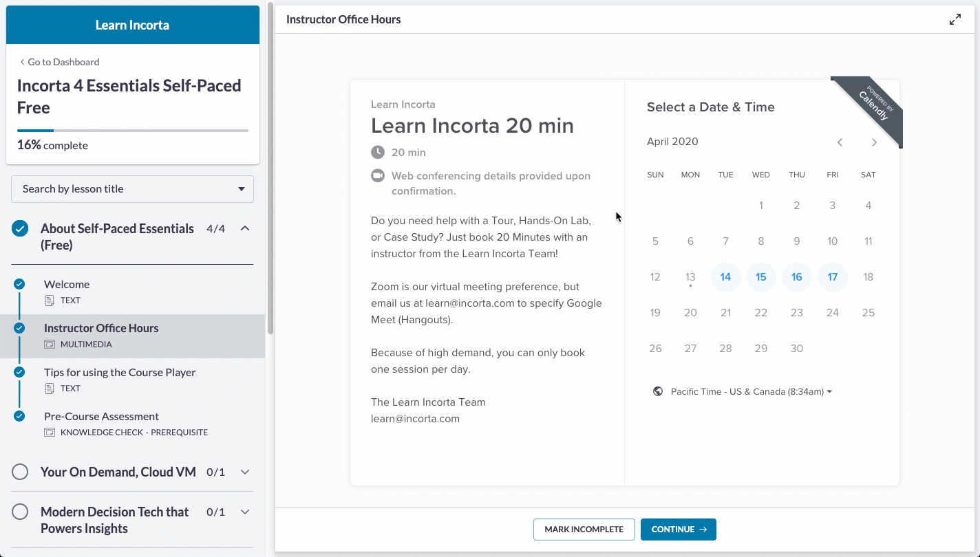Click the Mark Incomplete button
This screenshot has height=557, width=980.
click(x=584, y=529)
